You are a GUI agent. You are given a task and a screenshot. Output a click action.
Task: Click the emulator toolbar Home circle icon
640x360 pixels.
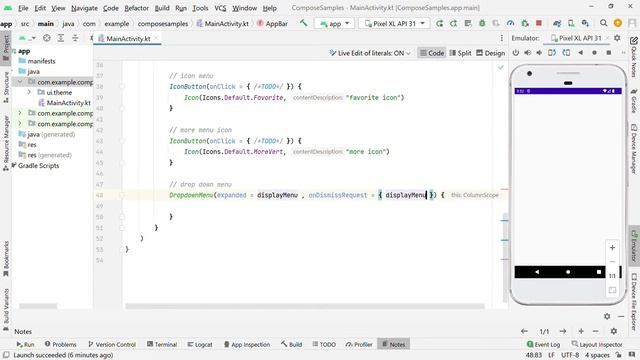594,53
